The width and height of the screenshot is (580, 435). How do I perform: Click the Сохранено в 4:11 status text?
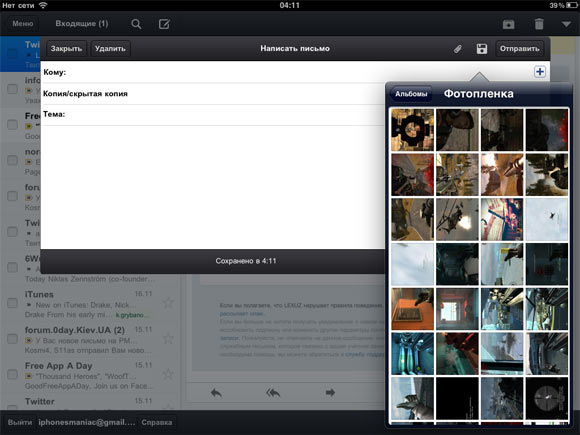pos(246,261)
